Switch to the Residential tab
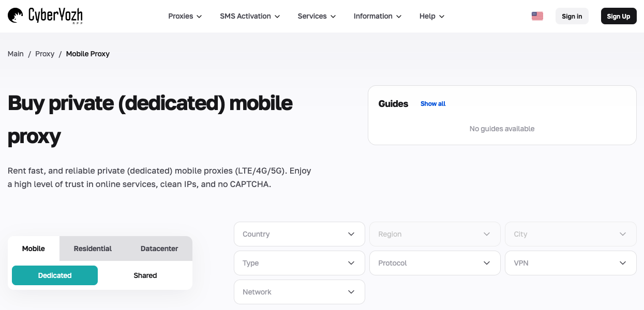Screen dimensions: 644x310 93,249
